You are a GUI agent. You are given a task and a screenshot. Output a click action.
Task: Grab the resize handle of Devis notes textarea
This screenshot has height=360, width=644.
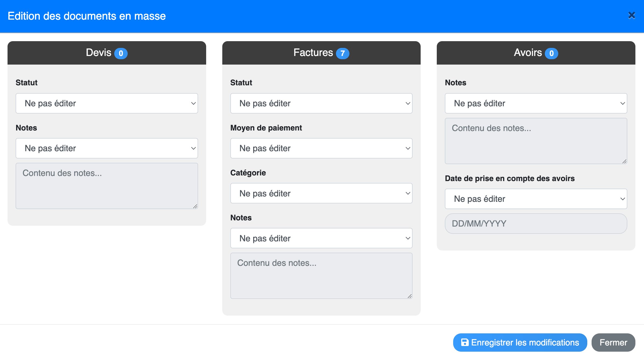click(x=195, y=206)
